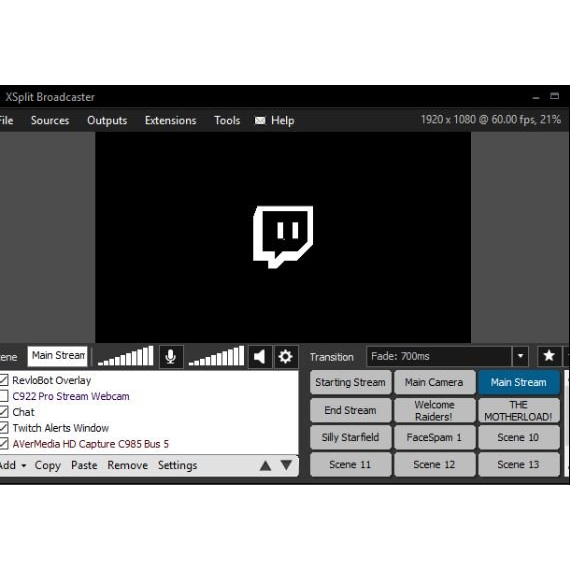Viewport: 570px width, 570px height.
Task: Select THE MOTHERLOAD! scene button
Action: [519, 410]
